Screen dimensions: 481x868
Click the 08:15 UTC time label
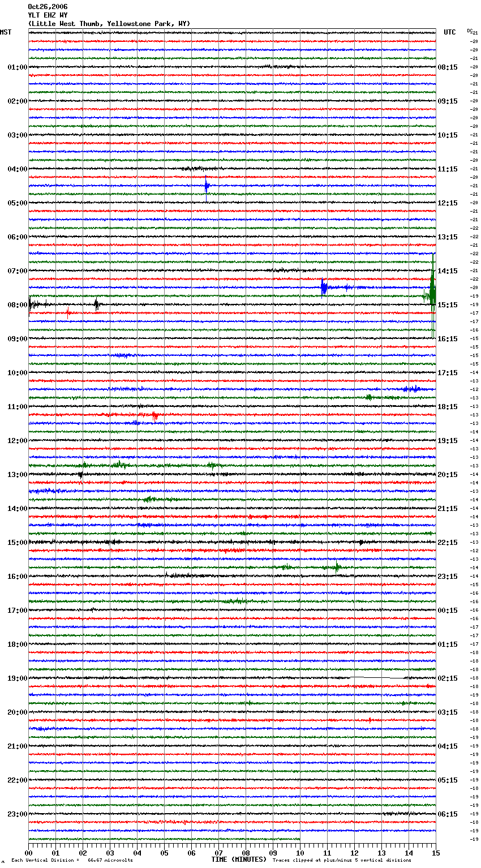(448, 67)
